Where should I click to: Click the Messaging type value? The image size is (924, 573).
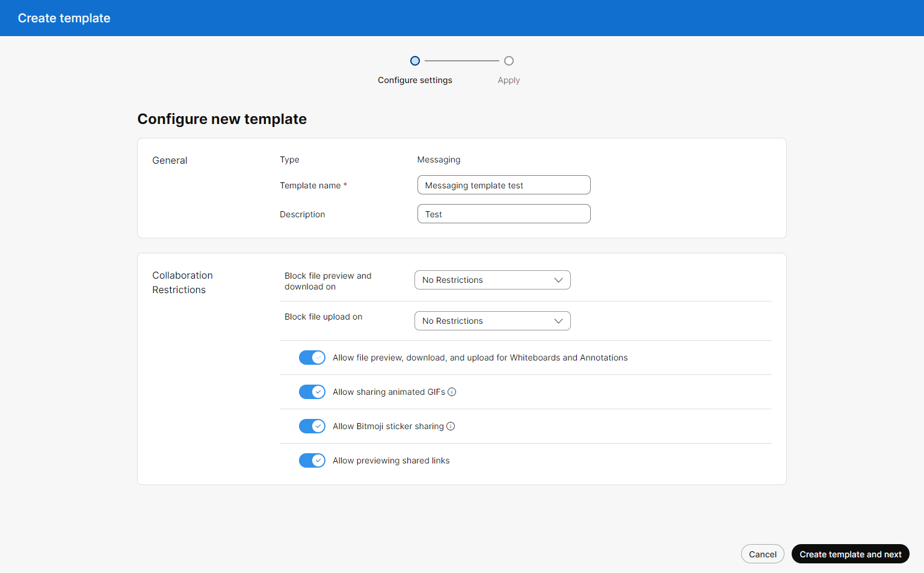coord(439,160)
